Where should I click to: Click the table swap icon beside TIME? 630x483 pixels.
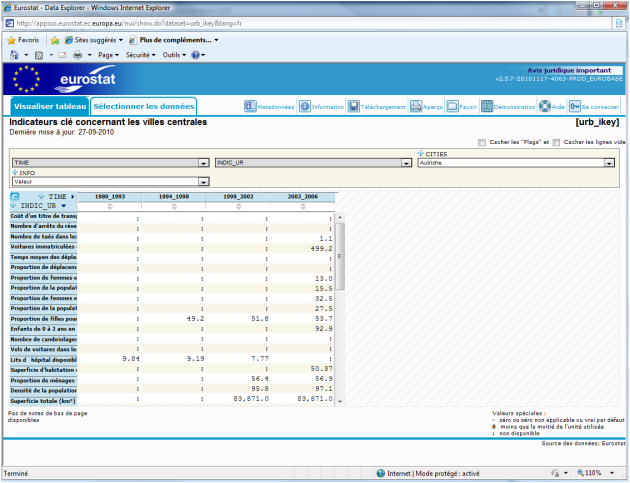14,196
